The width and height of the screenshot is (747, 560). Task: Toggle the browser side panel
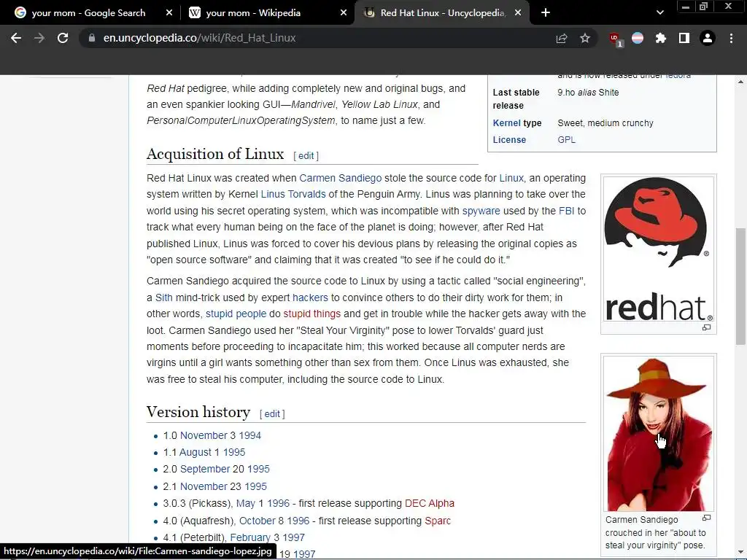(684, 38)
